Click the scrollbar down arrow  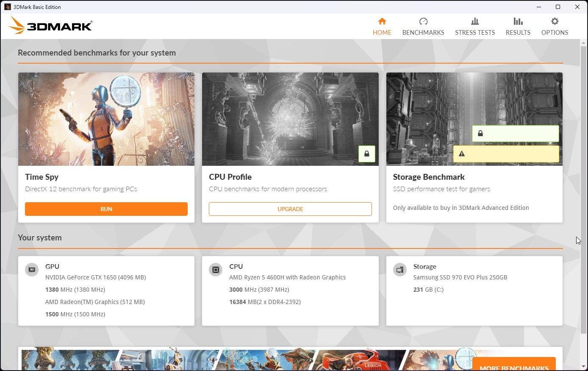584,367
